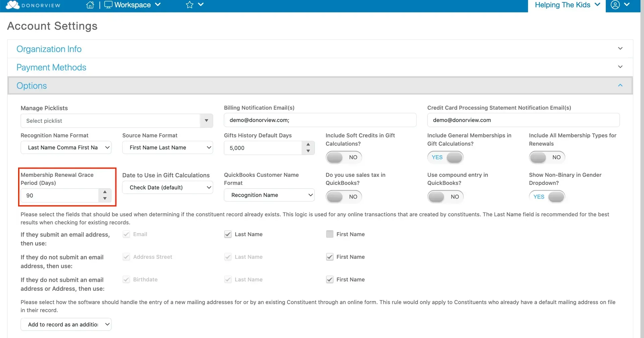Viewport: 644px width, 338px height.
Task: Click chevron at right of Payment Methods row
Action: click(x=620, y=67)
